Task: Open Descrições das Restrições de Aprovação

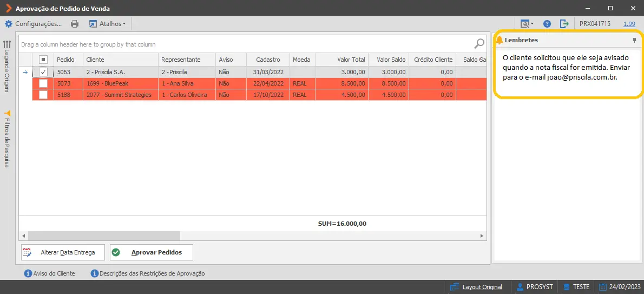Action: pos(148,273)
